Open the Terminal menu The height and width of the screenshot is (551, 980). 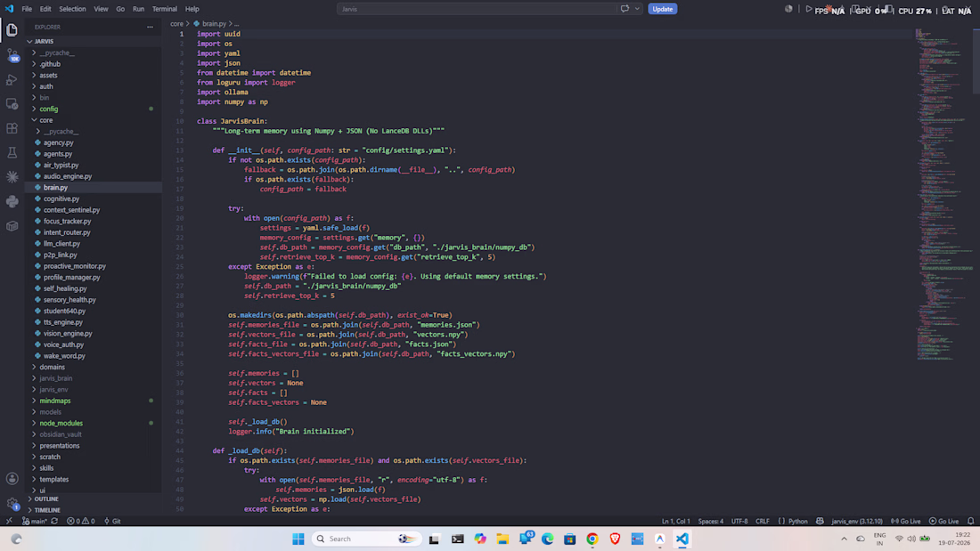click(165, 9)
